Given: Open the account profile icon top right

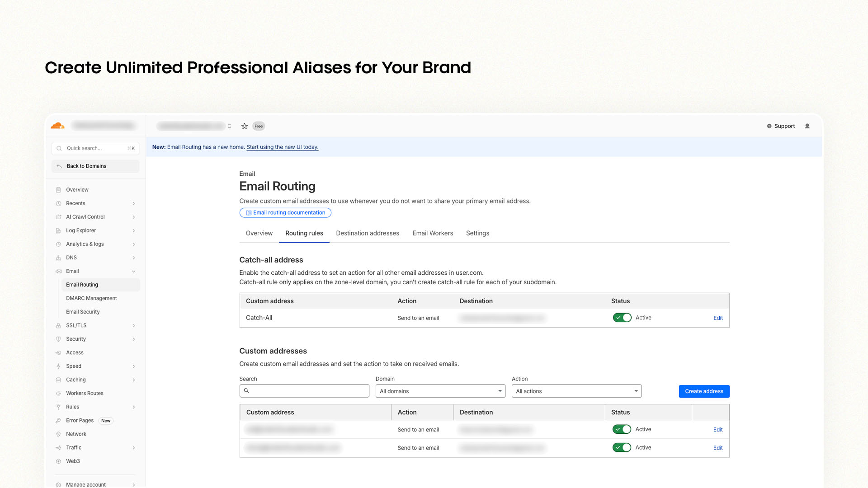Looking at the screenshot, I should point(807,126).
